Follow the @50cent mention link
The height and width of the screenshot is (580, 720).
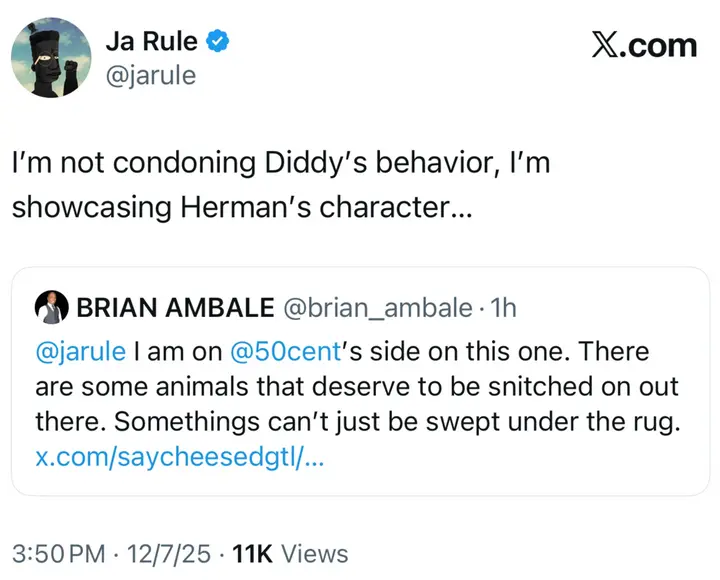[x=285, y=352]
